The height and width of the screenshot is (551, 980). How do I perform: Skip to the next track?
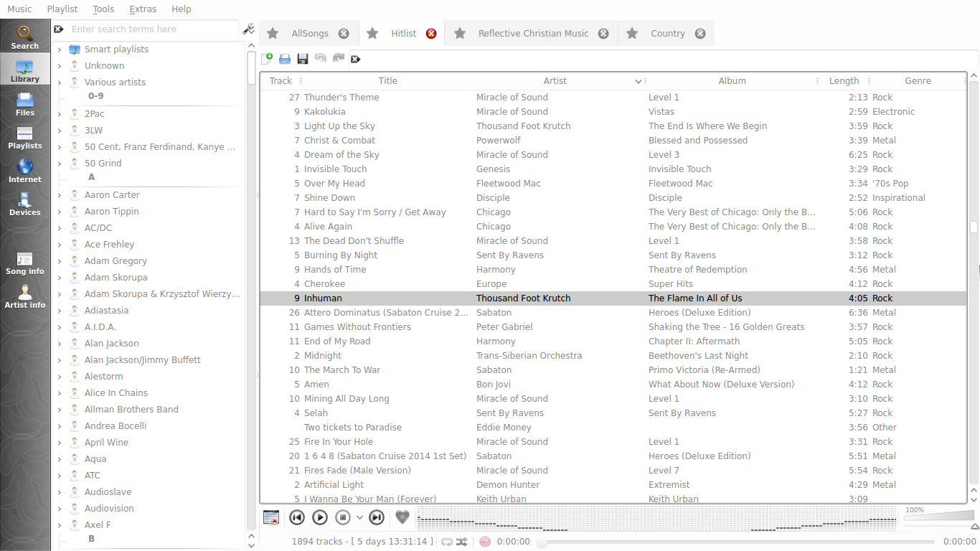coord(377,517)
